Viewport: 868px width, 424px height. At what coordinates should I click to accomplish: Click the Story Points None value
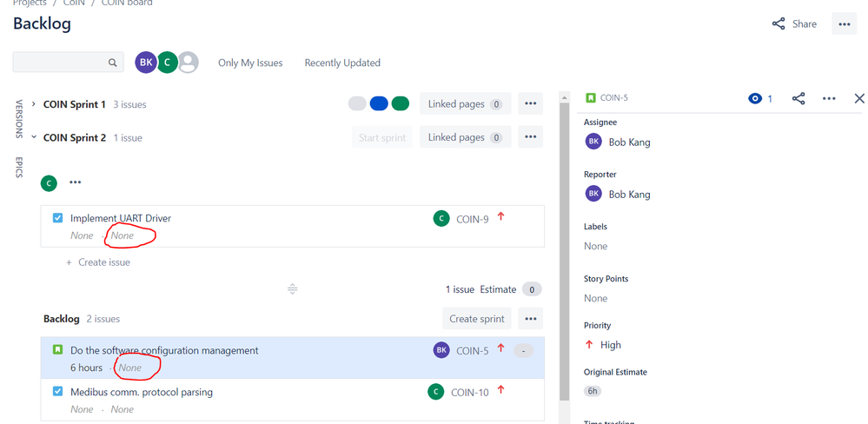596,298
